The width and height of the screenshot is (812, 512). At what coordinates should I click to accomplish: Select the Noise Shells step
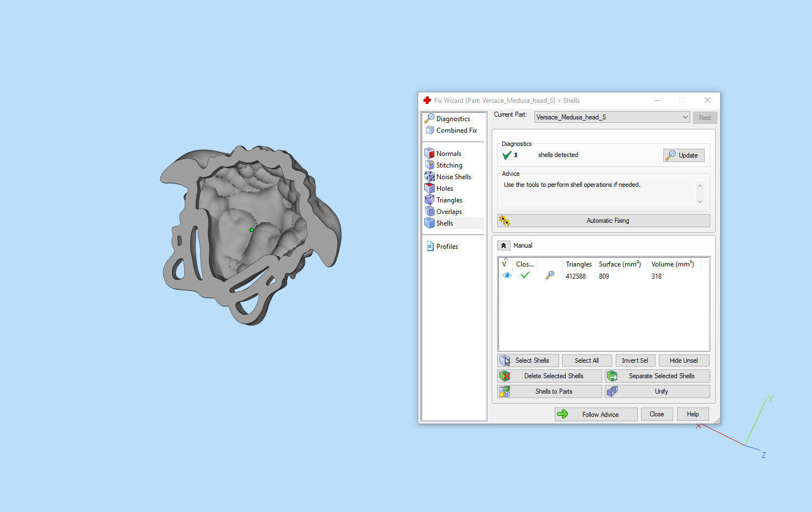[x=454, y=177]
